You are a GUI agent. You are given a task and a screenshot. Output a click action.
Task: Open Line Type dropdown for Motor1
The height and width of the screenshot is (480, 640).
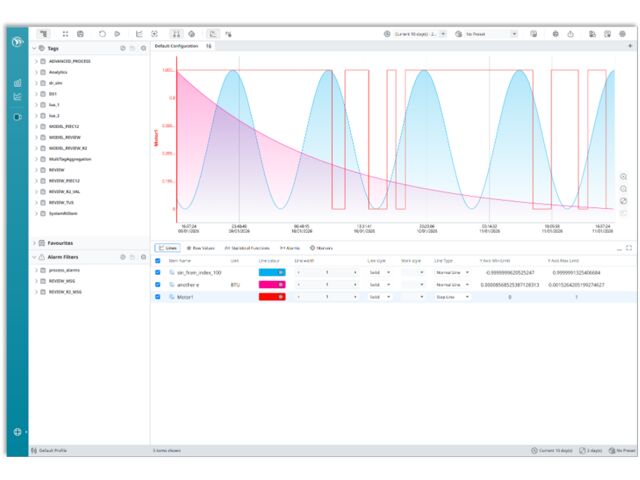tap(451, 297)
